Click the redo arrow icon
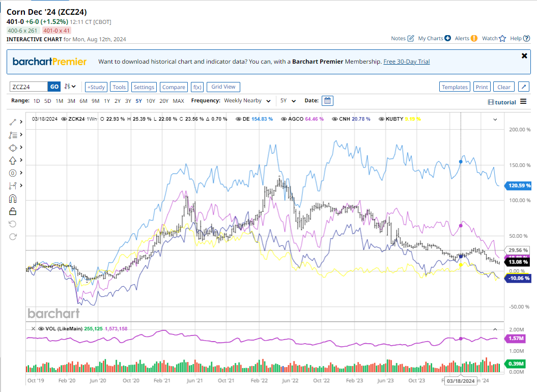 click(13, 237)
